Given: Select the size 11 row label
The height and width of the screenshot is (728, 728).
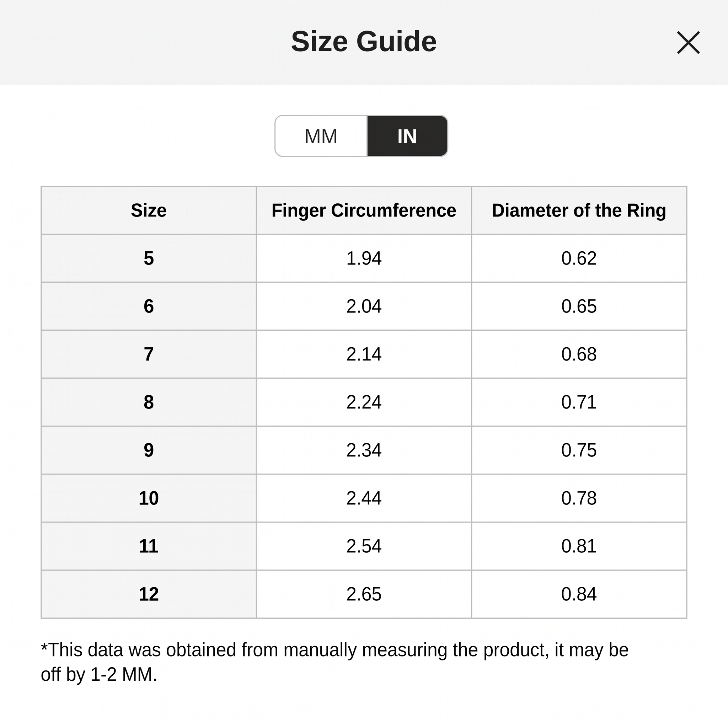Looking at the screenshot, I should [x=149, y=546].
